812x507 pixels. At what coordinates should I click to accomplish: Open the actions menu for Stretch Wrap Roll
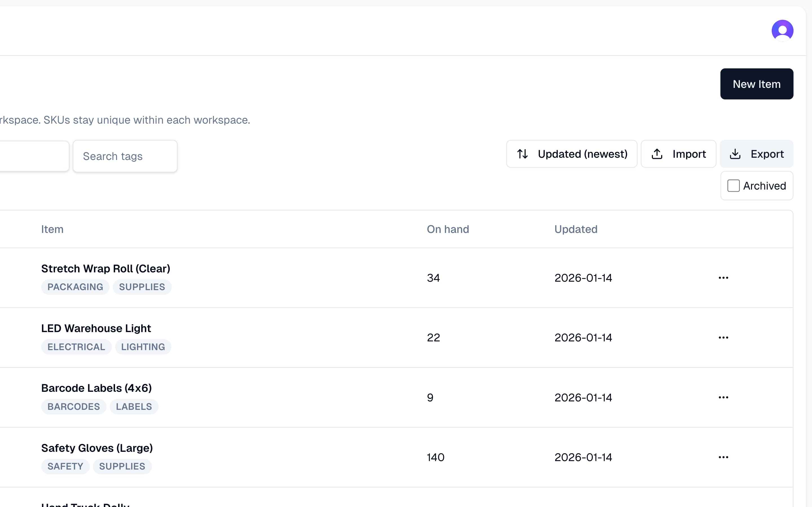pos(723,278)
